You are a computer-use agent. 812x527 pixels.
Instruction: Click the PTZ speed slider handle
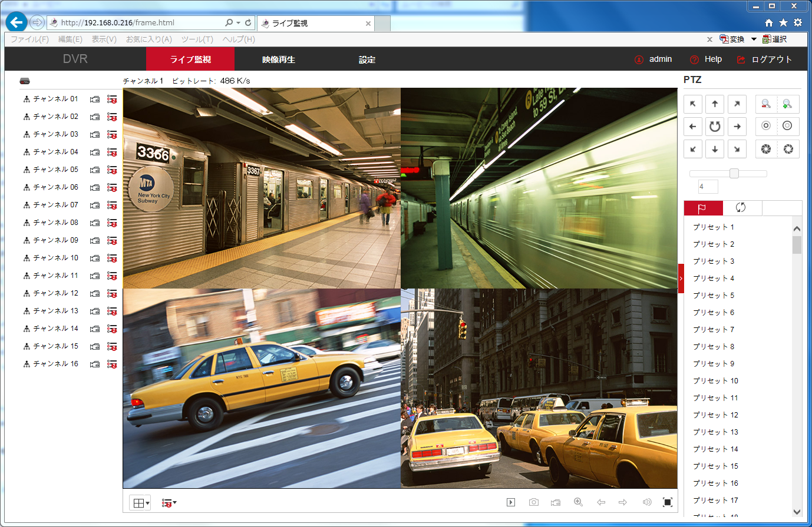click(734, 173)
